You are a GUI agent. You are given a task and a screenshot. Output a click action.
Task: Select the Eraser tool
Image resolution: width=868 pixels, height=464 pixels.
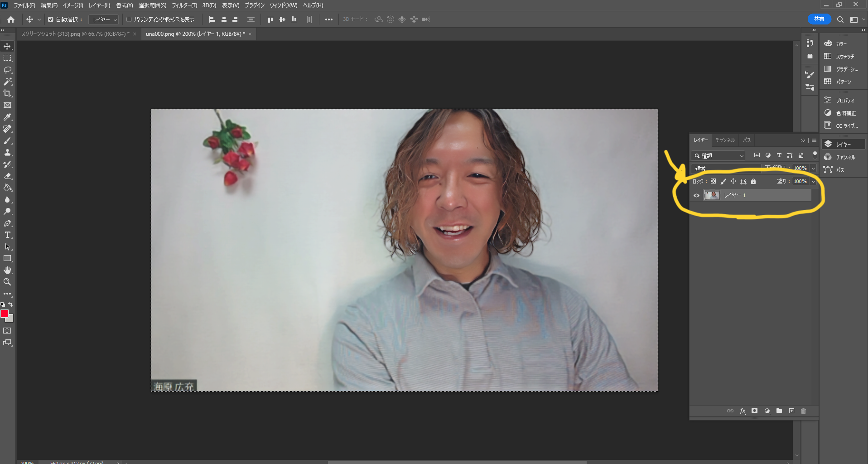click(7, 176)
